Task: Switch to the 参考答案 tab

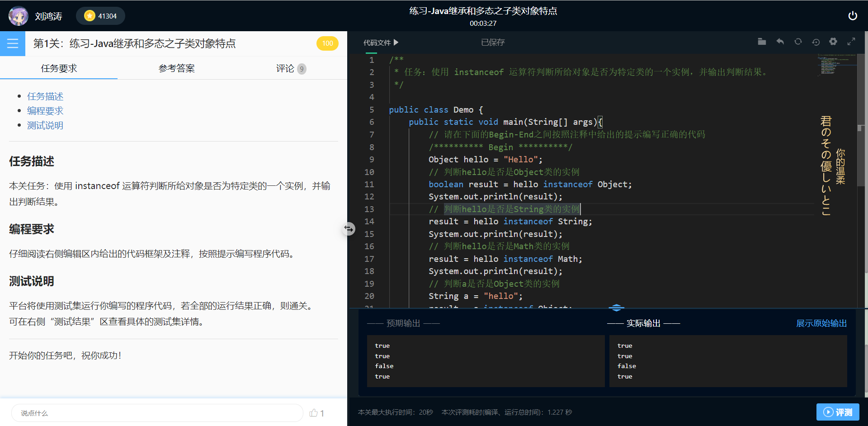Action: (176, 68)
